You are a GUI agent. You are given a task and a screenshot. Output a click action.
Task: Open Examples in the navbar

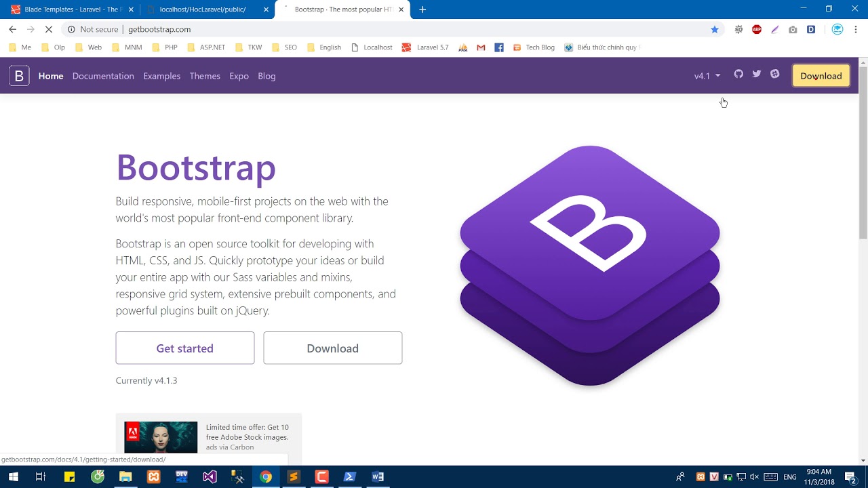(161, 76)
